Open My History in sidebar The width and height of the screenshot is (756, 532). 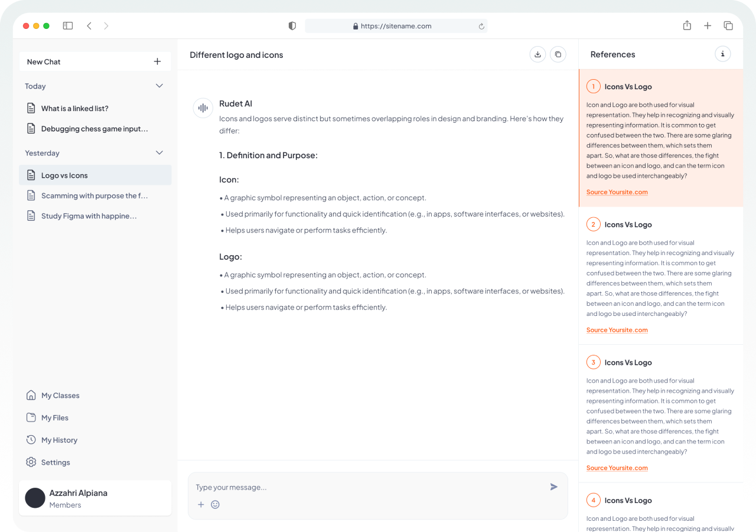pyautogui.click(x=59, y=440)
